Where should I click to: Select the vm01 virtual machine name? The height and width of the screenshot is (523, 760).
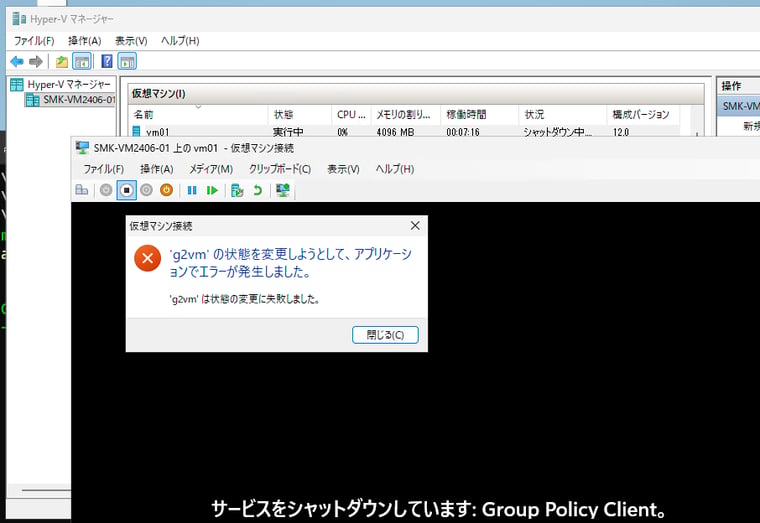[x=158, y=132]
